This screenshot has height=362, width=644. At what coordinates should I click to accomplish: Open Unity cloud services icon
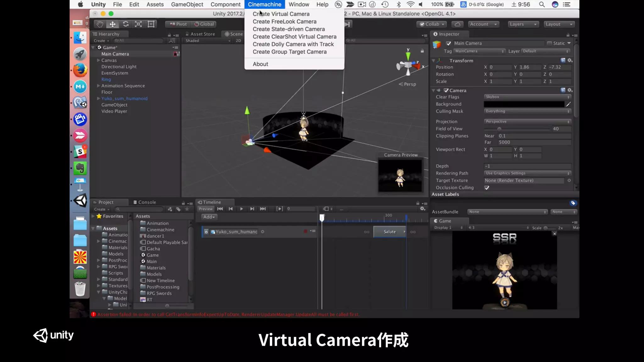point(458,24)
